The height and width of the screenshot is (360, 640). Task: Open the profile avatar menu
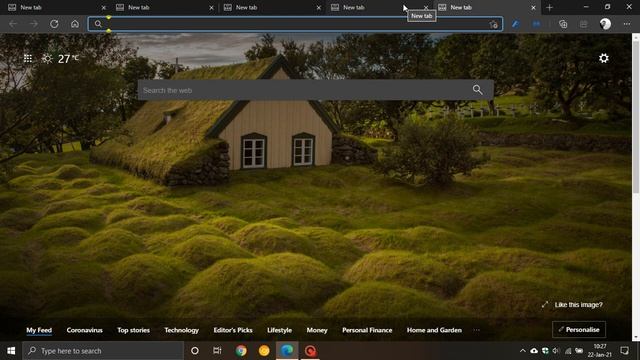coord(605,24)
